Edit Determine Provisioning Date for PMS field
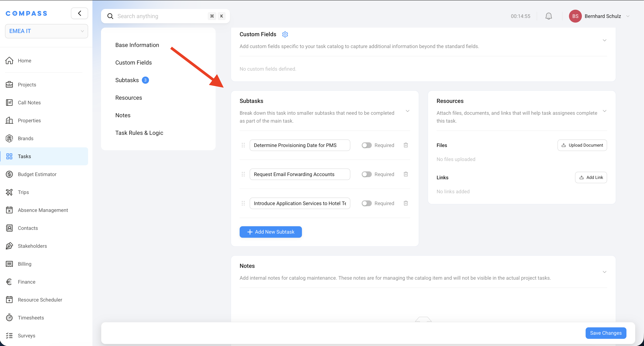 click(x=300, y=145)
